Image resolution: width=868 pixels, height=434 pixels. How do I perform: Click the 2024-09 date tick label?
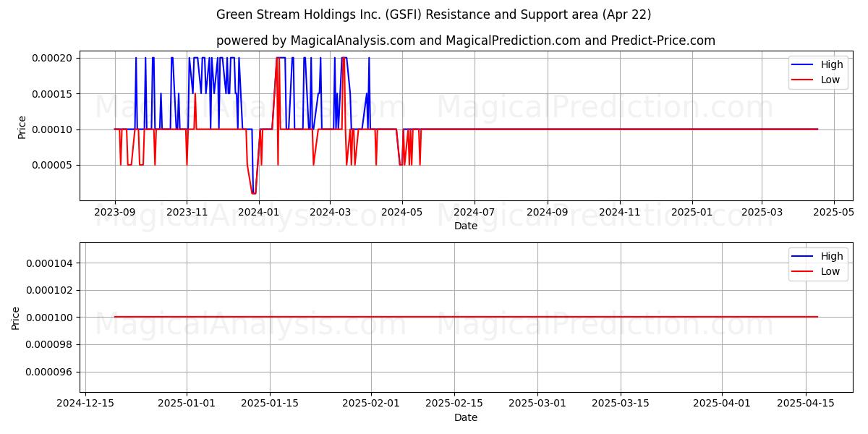(547, 213)
